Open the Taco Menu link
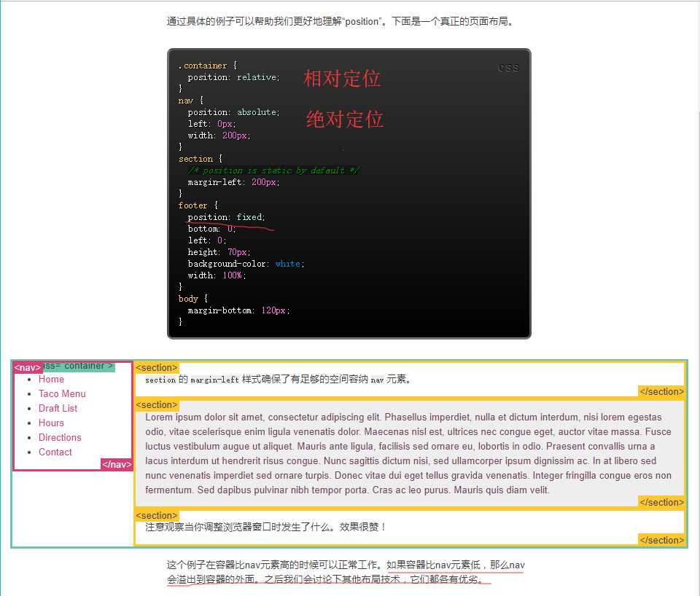Screen dimensions: 700x596 pos(62,394)
